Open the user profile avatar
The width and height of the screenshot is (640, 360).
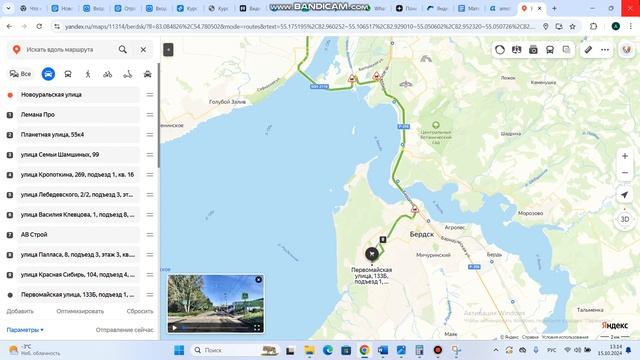point(627,50)
